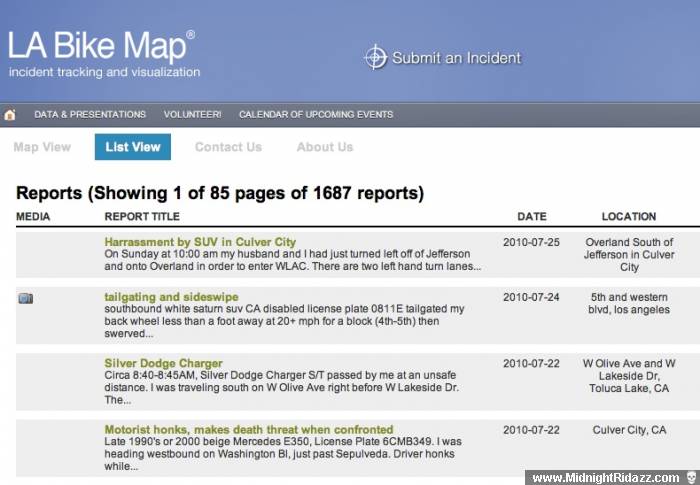This screenshot has width=700, height=485.
Task: Click the Reports showing 1 of 85 pages heading
Action: click(220, 193)
